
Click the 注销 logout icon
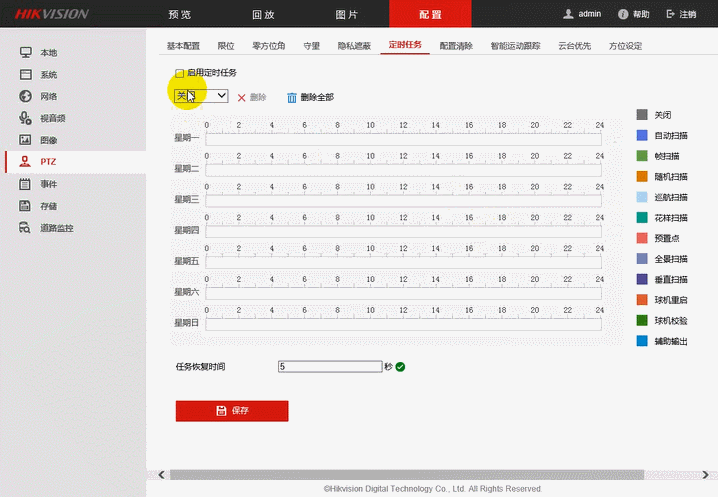670,14
